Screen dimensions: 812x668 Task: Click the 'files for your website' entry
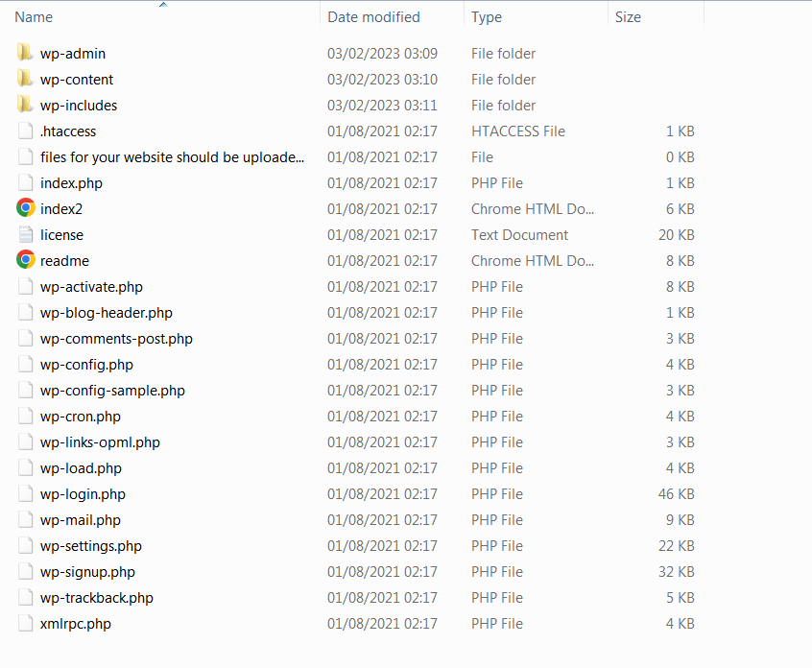(x=172, y=157)
